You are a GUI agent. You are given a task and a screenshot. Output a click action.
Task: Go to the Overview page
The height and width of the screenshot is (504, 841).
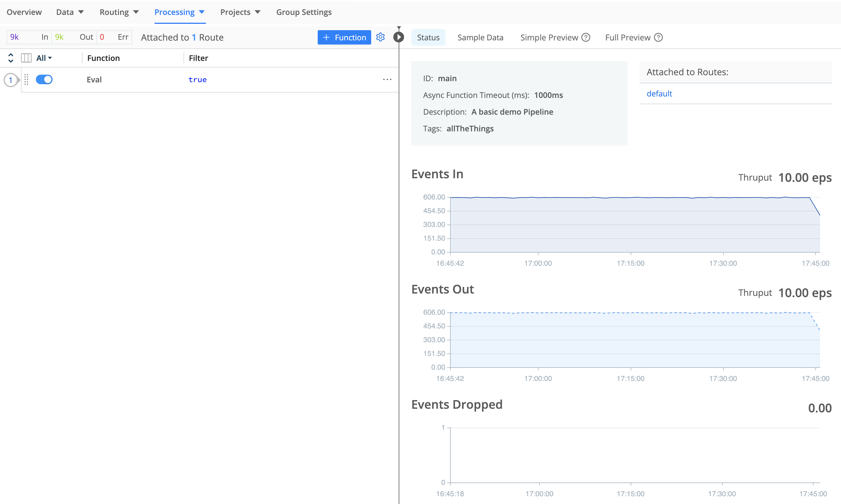[24, 12]
